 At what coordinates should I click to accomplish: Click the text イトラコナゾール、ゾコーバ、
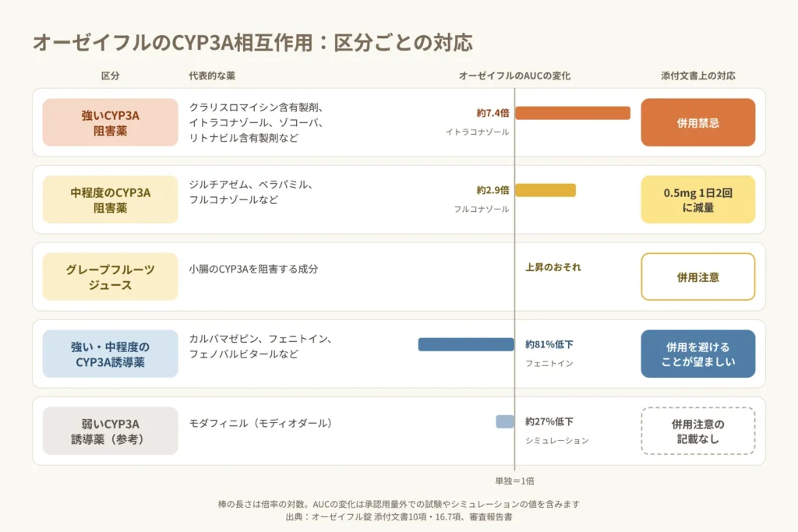pyautogui.click(x=256, y=122)
